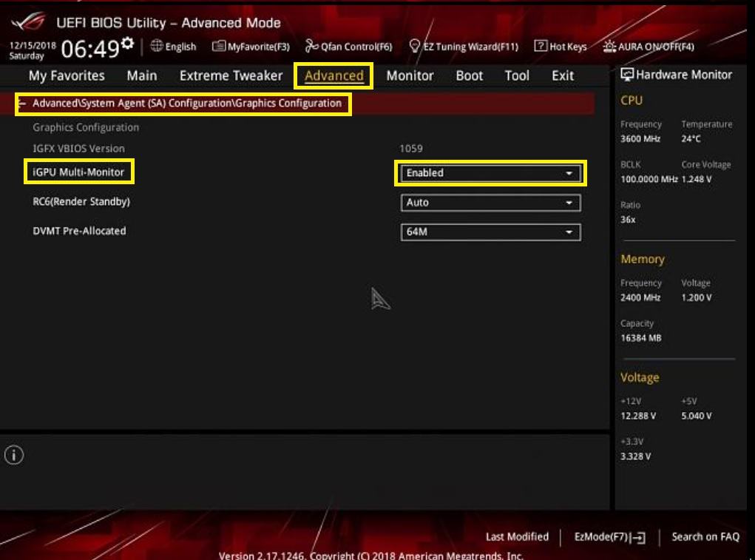755x560 pixels.
Task: Switch to My Favorites tab
Action: [x=67, y=75]
